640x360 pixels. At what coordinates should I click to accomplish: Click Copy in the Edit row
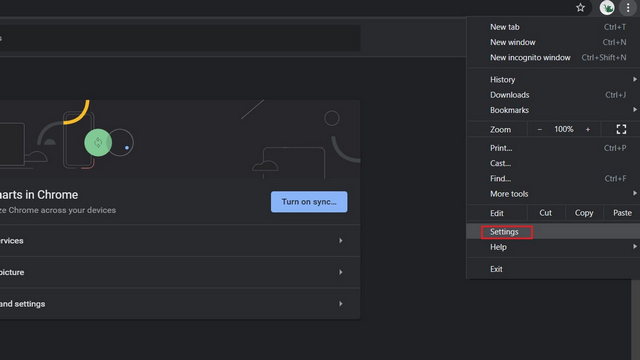(584, 213)
